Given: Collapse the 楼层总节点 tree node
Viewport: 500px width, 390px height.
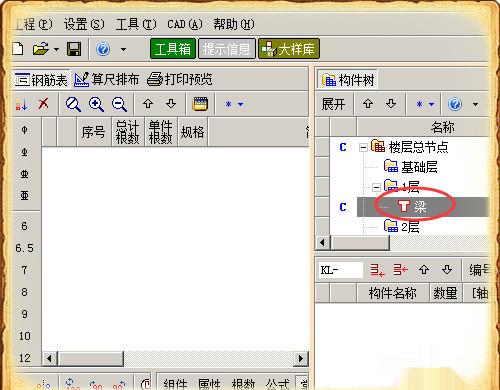Looking at the screenshot, I should point(363,147).
